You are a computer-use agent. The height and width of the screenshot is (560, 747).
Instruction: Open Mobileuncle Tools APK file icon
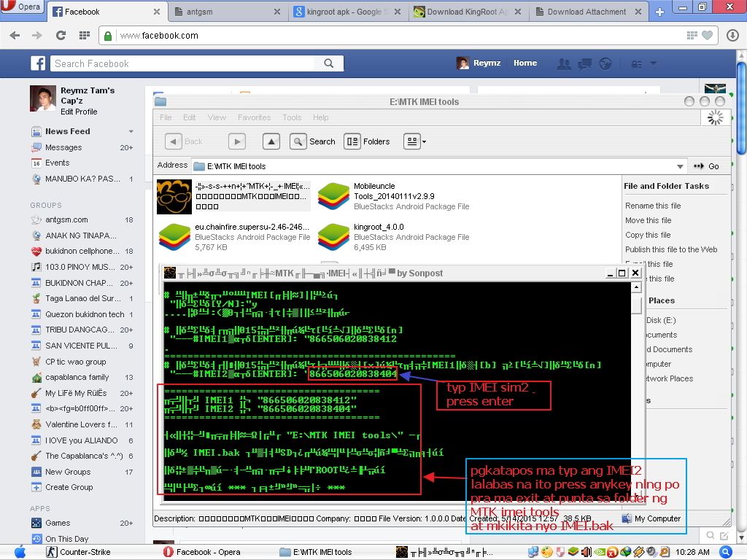pyautogui.click(x=333, y=196)
